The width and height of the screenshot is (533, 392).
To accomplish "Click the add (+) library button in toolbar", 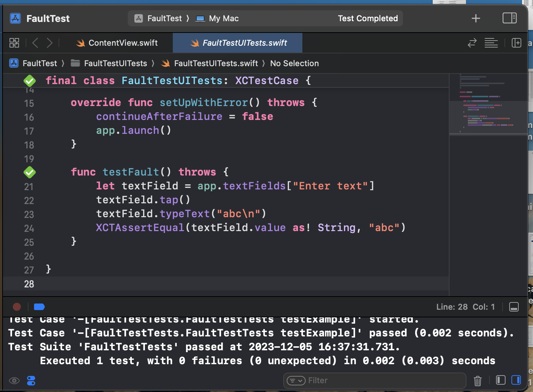I will point(476,18).
